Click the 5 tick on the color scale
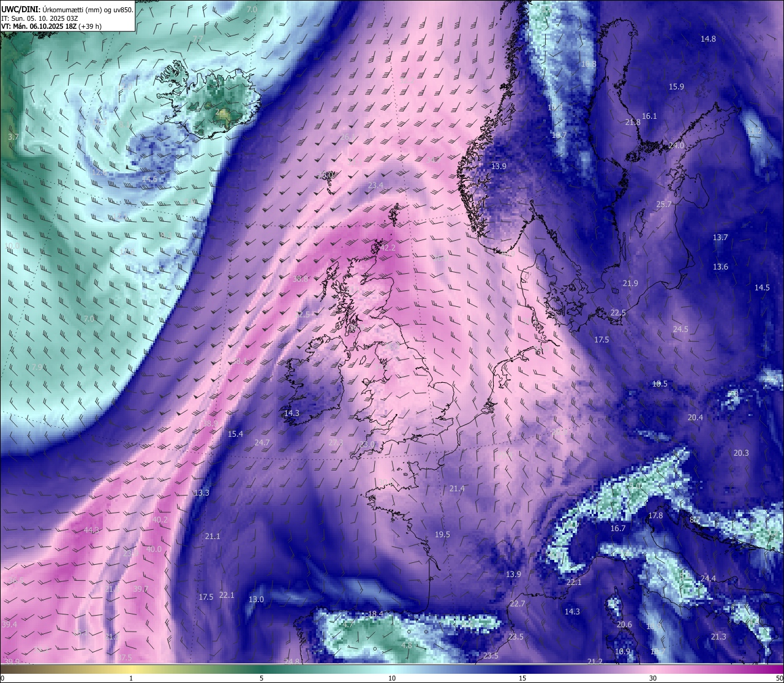The width and height of the screenshot is (784, 683). [262, 678]
